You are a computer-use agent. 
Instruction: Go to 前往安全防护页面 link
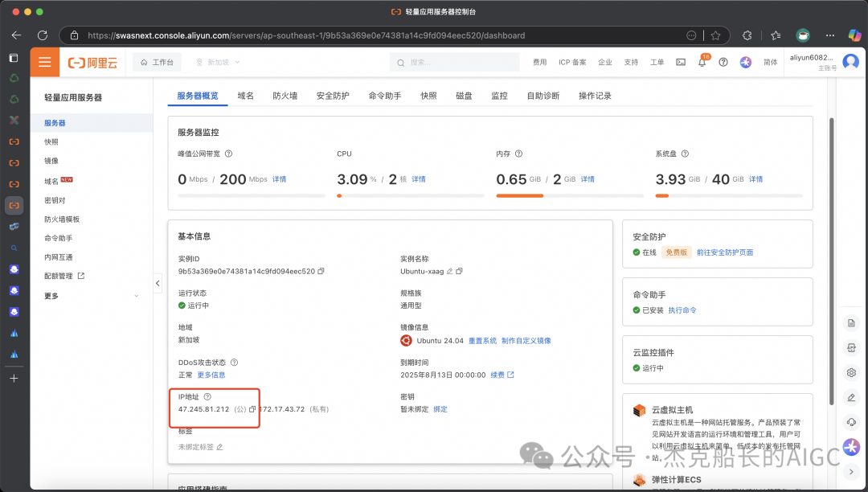tap(725, 252)
